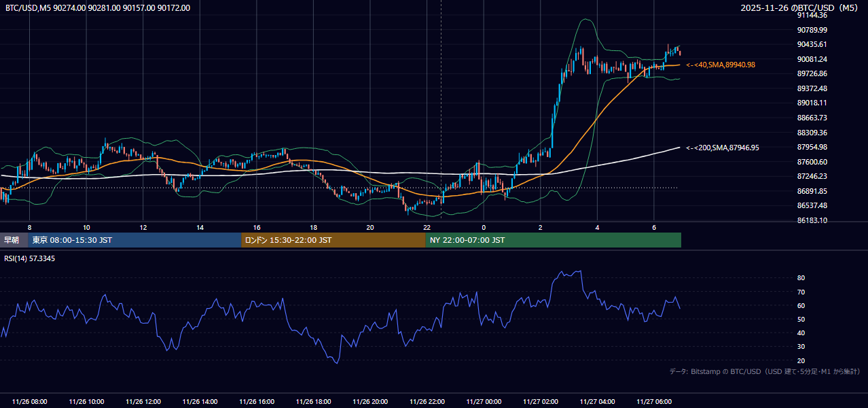Click price axis value 89018.11
The image size is (868, 408).
click(x=812, y=103)
